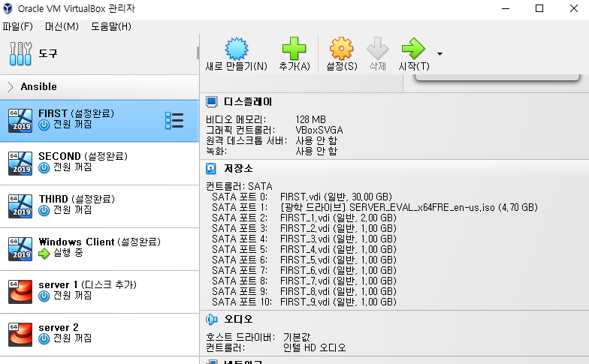The width and height of the screenshot is (589, 364).
Task: Select the Windows Client VM icon
Action: click(x=20, y=249)
